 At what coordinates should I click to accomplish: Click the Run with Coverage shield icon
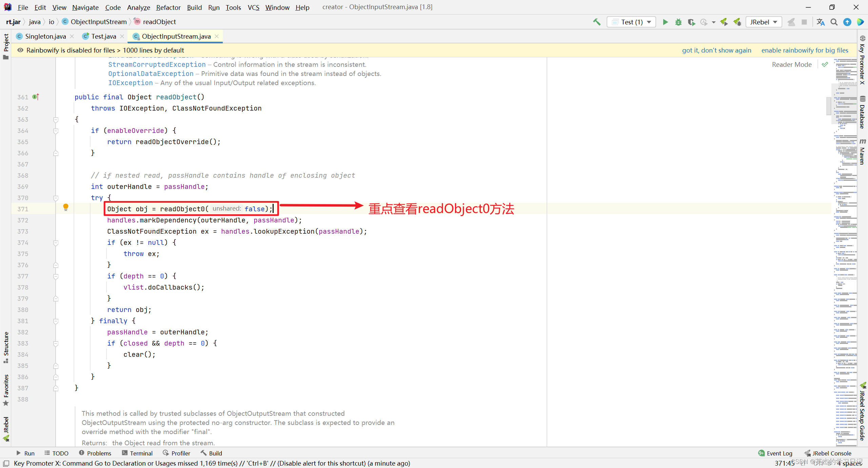point(691,22)
